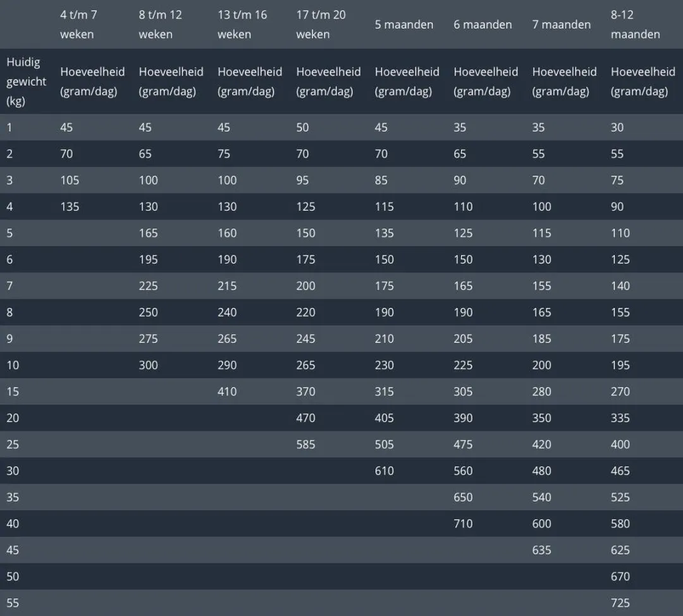Select the value 635 in the 45 kg row
683x616 pixels.
pyautogui.click(x=541, y=550)
